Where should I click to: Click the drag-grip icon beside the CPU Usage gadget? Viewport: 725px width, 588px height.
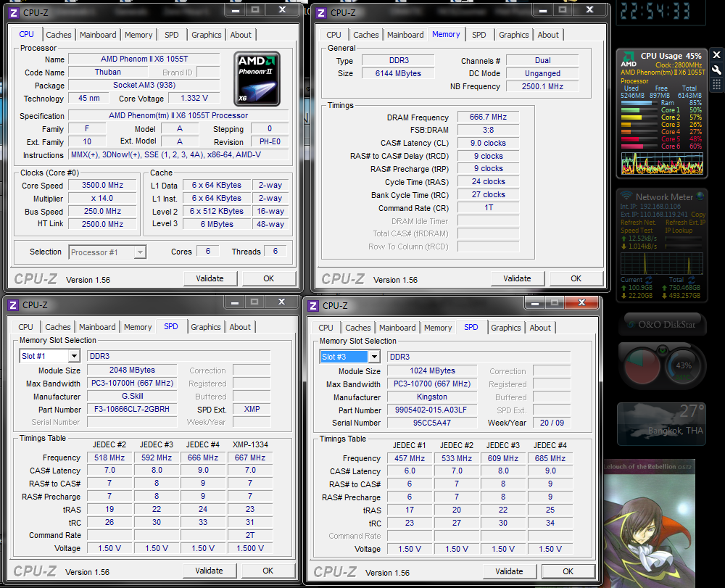(x=716, y=84)
